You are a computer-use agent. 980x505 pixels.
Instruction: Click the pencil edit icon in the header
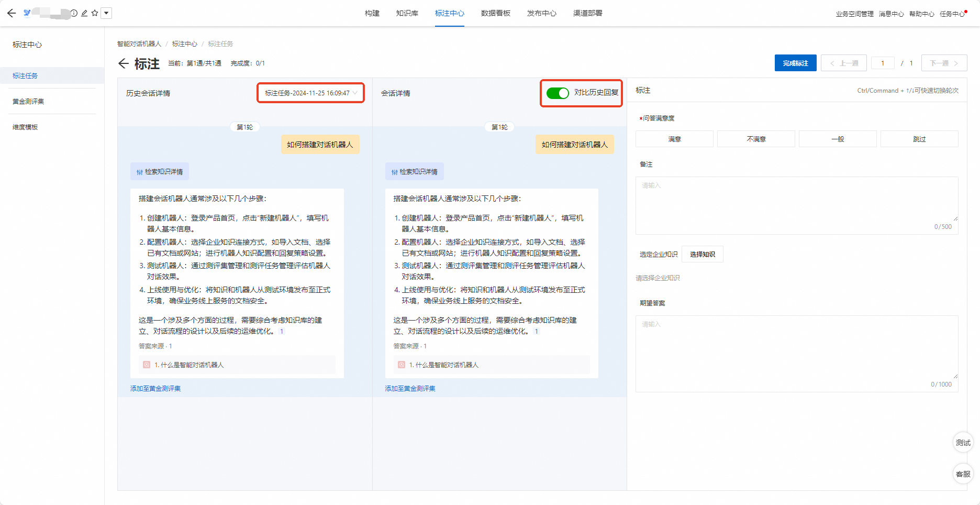click(84, 13)
